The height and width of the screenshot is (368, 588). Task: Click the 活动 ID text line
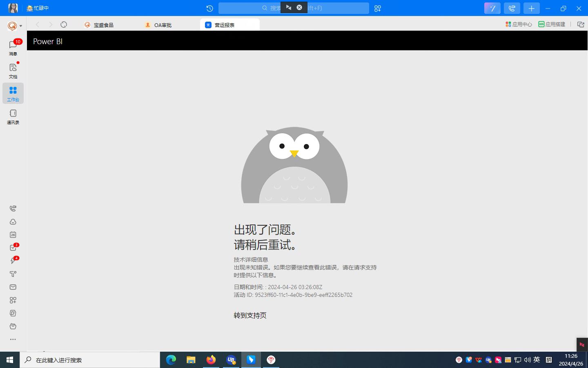coord(293,295)
